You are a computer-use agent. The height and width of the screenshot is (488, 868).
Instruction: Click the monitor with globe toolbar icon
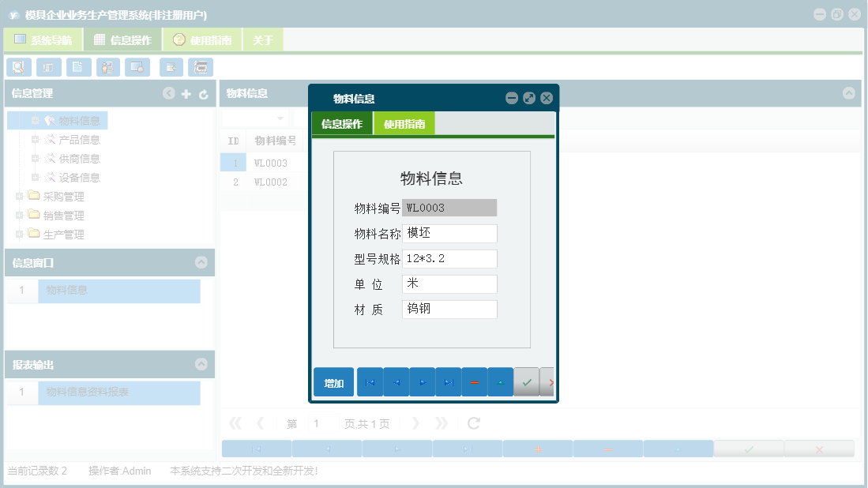click(137, 67)
